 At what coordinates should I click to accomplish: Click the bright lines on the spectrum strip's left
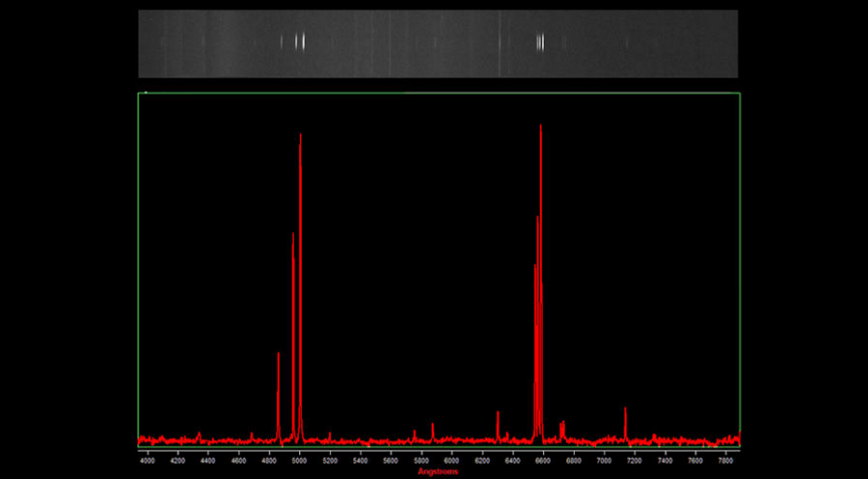click(x=299, y=41)
